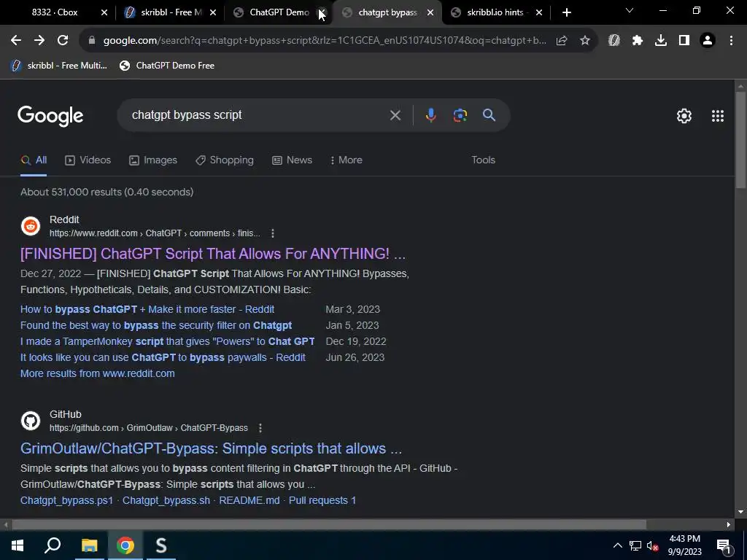Image resolution: width=747 pixels, height=560 pixels.
Task: Open the Extensions puzzle menu
Action: click(638, 41)
